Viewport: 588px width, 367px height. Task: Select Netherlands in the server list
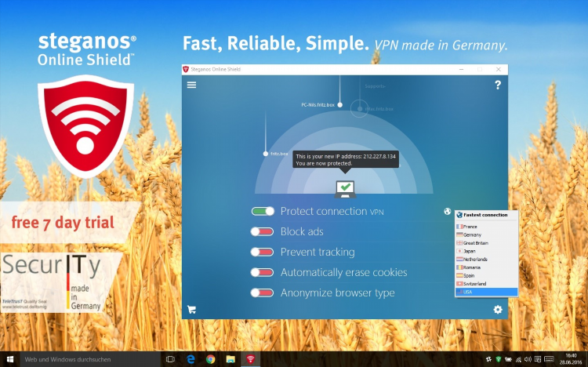[486, 260]
